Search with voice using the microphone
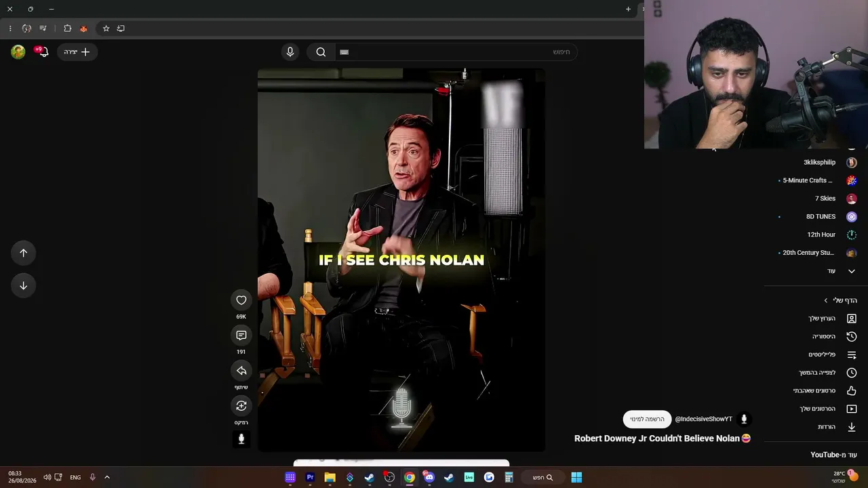 290,52
